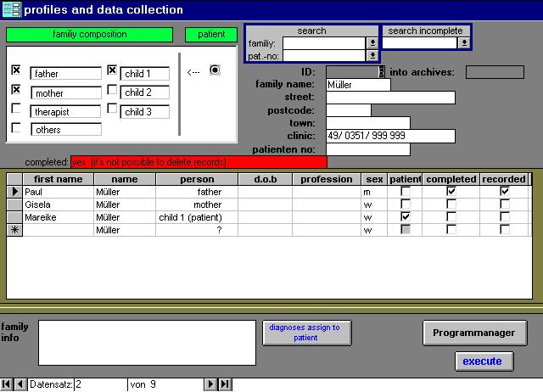The image size is (543, 392).
Task: Select the Paul row selector arrow
Action: pyautogui.click(x=14, y=193)
